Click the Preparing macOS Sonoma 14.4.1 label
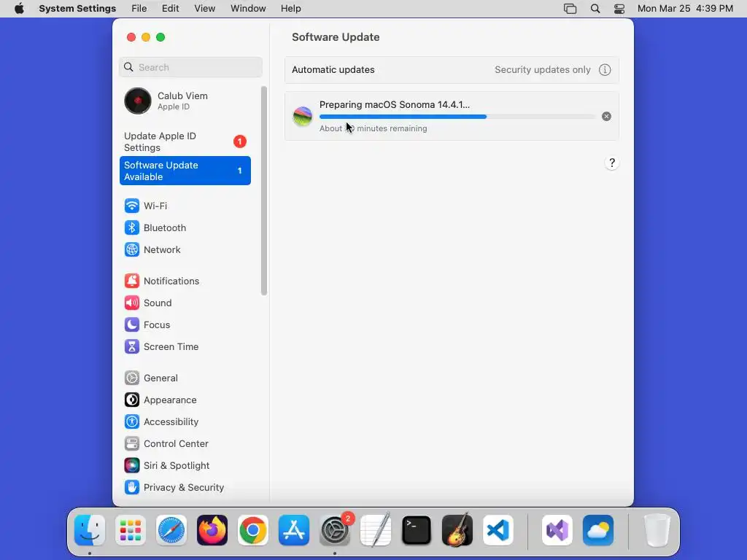The image size is (747, 560). 395,105
